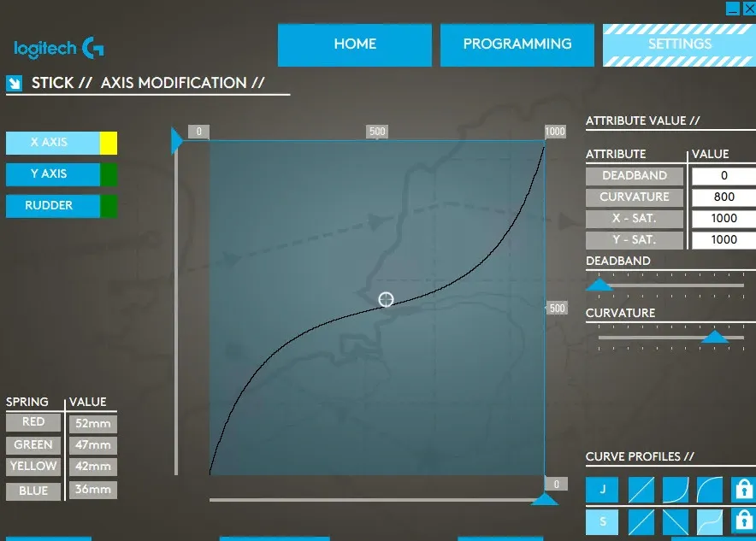Click the DEADBAND slider handle

[x=599, y=285]
